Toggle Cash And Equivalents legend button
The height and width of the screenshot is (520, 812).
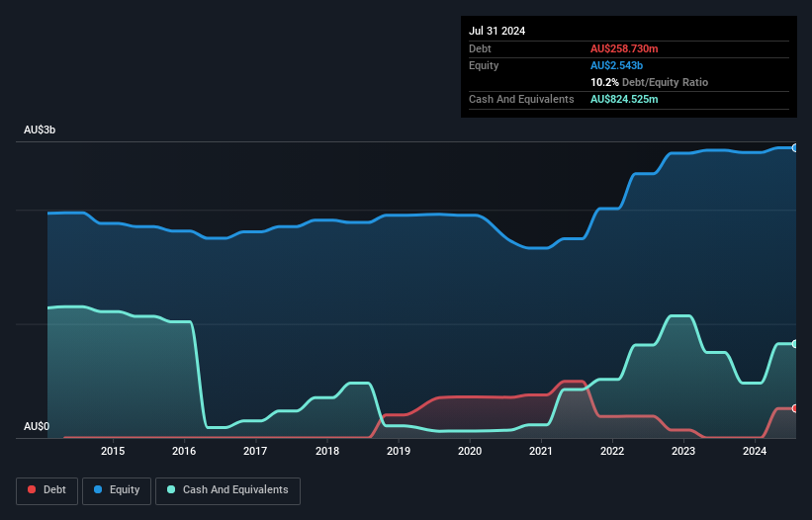pyautogui.click(x=227, y=490)
